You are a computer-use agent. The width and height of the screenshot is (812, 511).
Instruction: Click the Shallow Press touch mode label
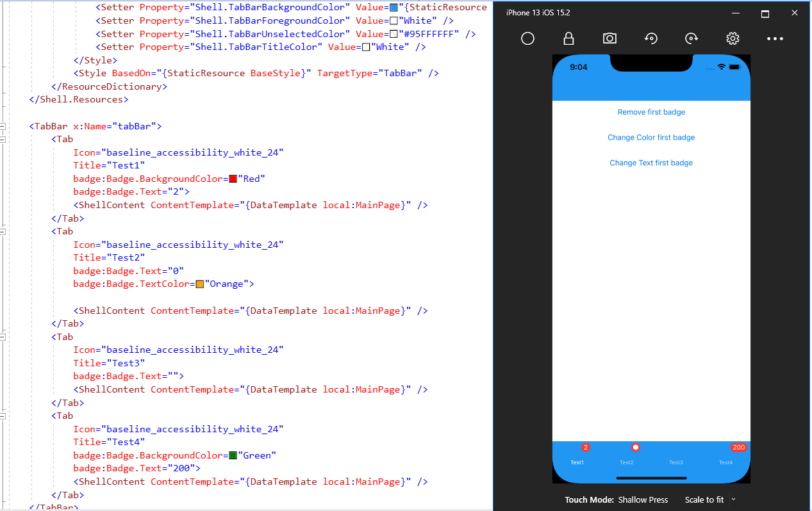pos(643,500)
